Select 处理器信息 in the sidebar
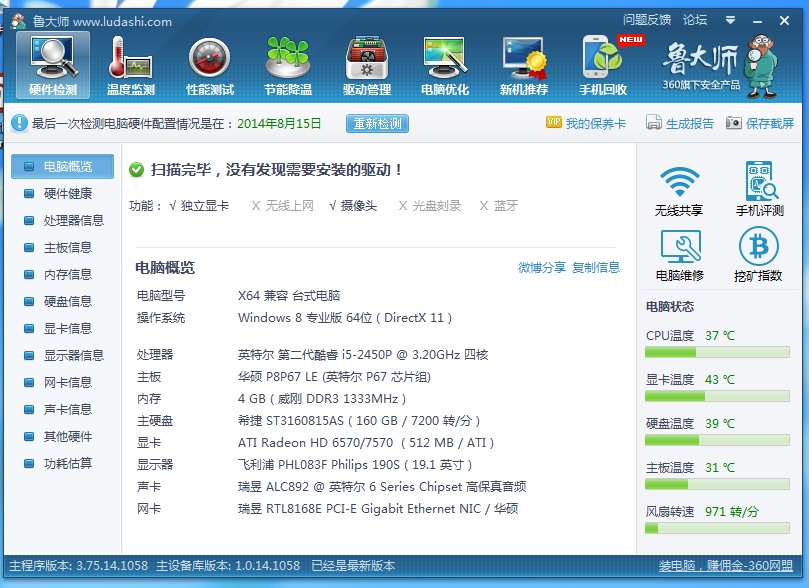Screen dimensions: 809x588 pyautogui.click(x=62, y=220)
